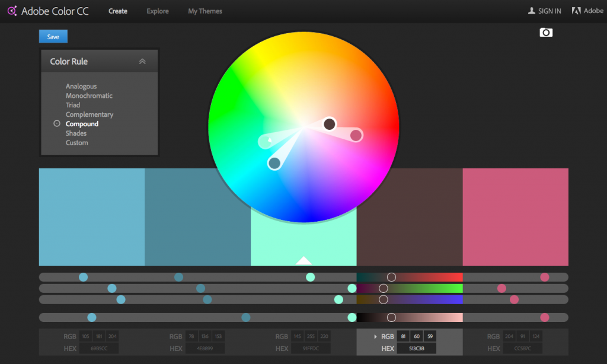Select the Compound color rule radio option
The image size is (607, 364).
coord(57,123)
